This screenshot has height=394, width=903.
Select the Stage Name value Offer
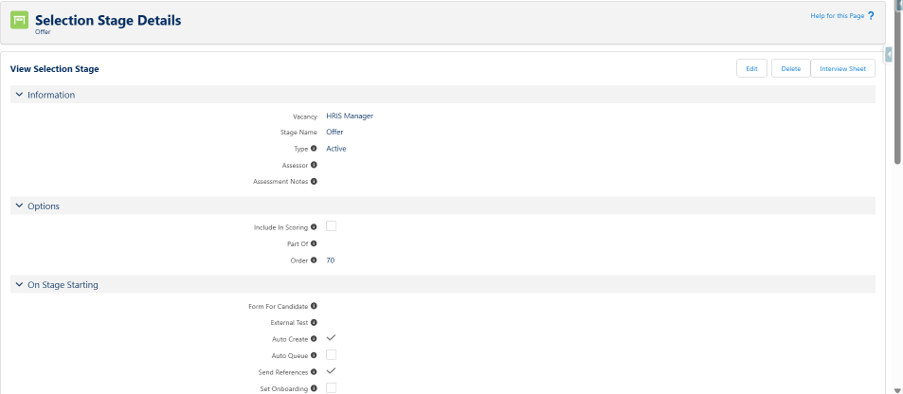pyautogui.click(x=335, y=132)
